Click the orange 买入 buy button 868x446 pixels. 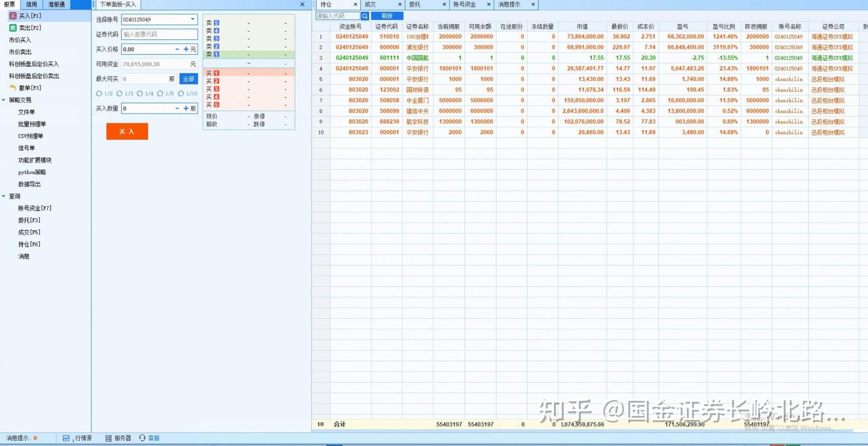[127, 131]
